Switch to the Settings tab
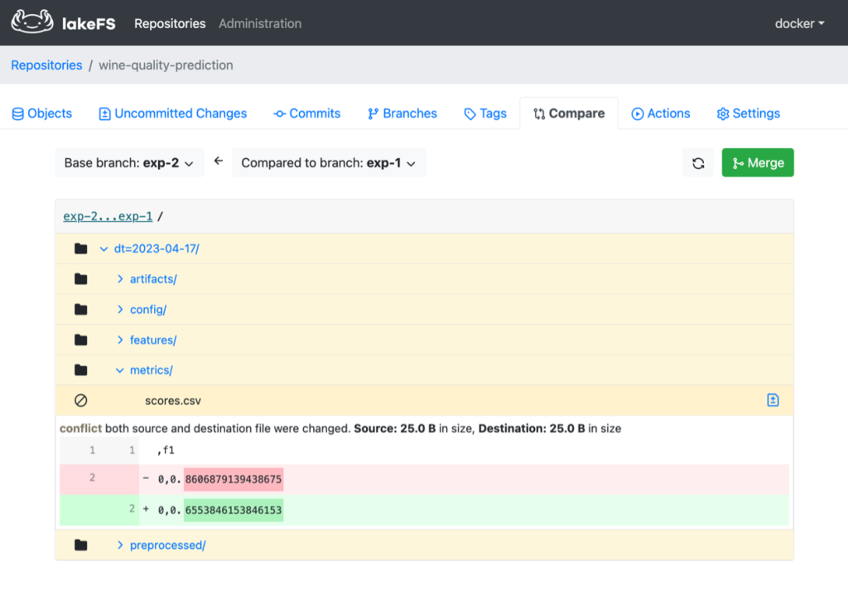Image resolution: width=848 pixels, height=616 pixels. click(749, 113)
